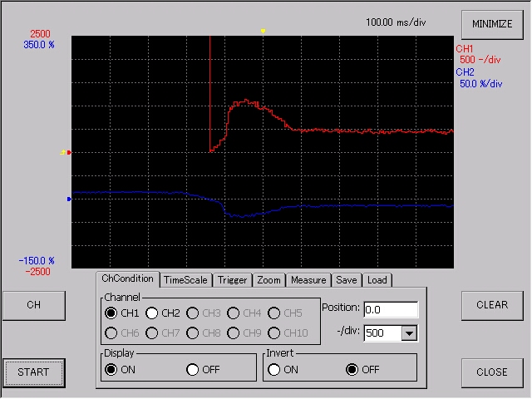Open the Measure tab
532x399 pixels.
click(308, 280)
